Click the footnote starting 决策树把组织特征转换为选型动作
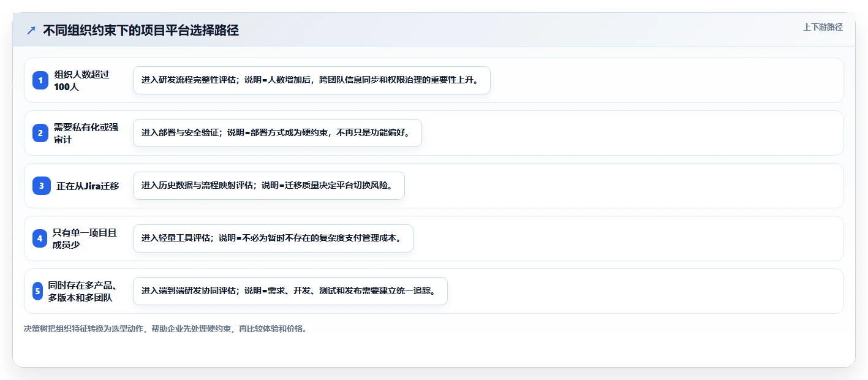 (x=165, y=329)
